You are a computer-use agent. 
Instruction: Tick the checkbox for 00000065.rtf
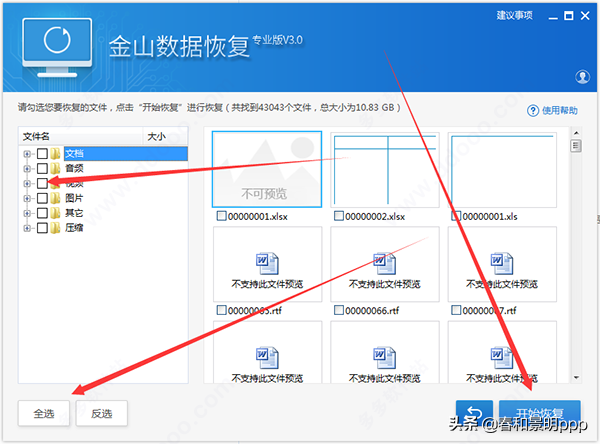[x=222, y=310]
